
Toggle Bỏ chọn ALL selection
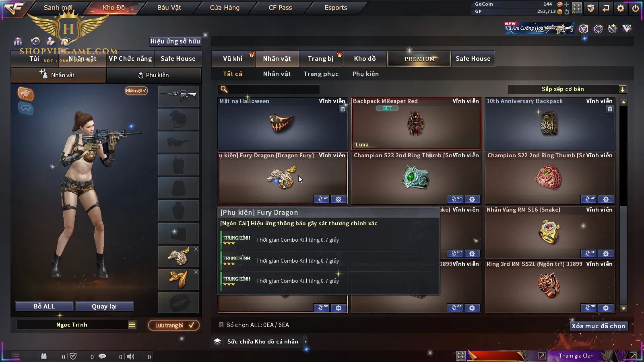(221, 325)
